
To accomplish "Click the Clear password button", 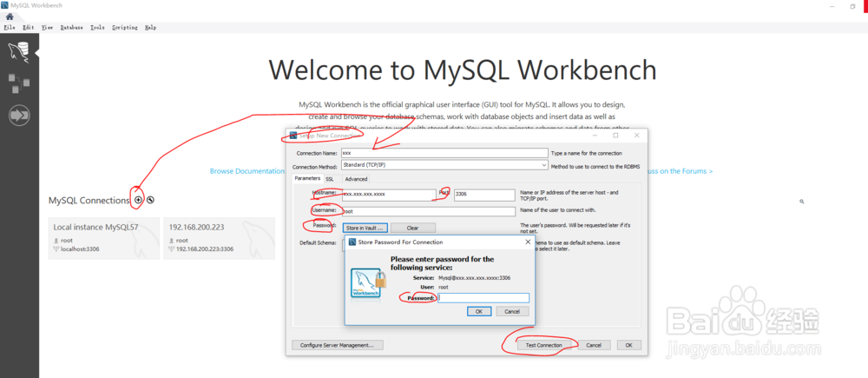I will pos(413,228).
